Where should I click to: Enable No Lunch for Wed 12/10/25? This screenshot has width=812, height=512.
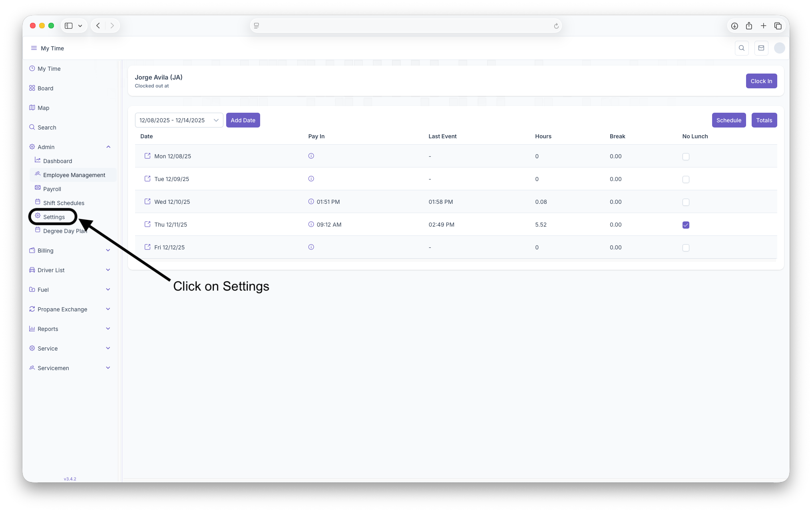click(686, 202)
